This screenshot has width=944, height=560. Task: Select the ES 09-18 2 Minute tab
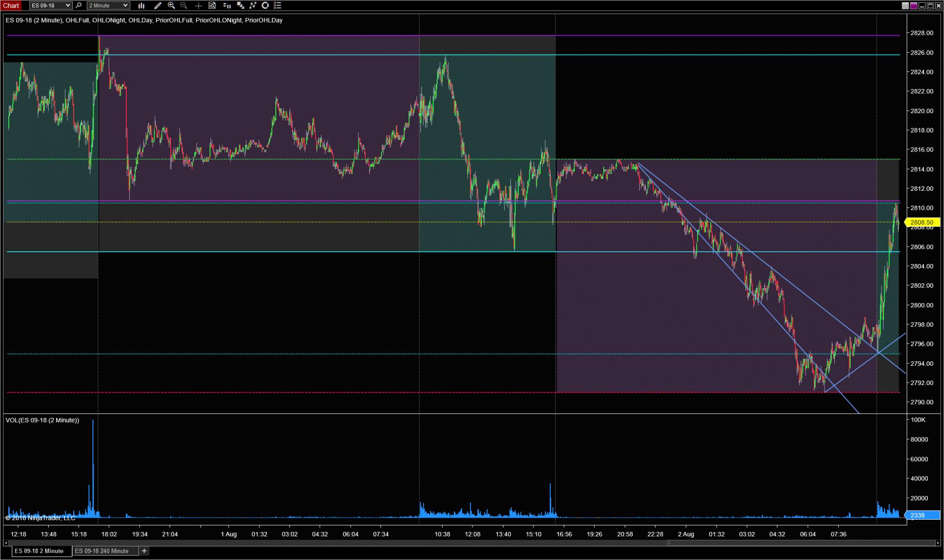[x=39, y=551]
